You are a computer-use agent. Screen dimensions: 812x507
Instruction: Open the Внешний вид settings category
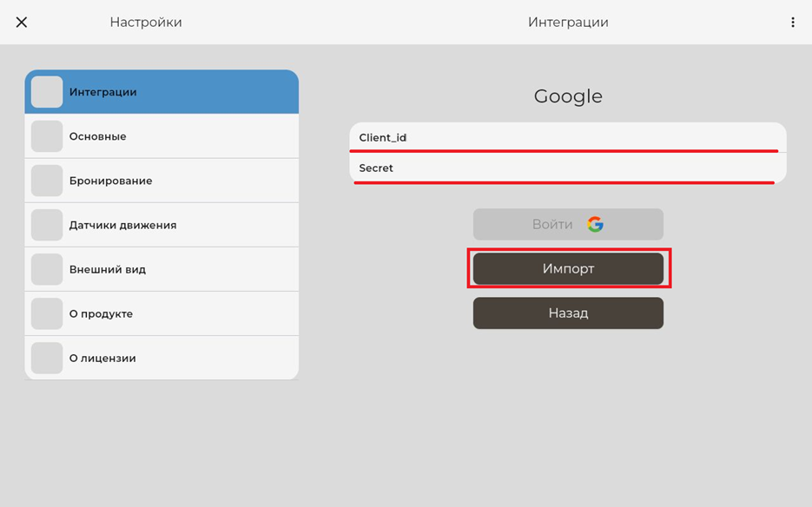pos(162,269)
